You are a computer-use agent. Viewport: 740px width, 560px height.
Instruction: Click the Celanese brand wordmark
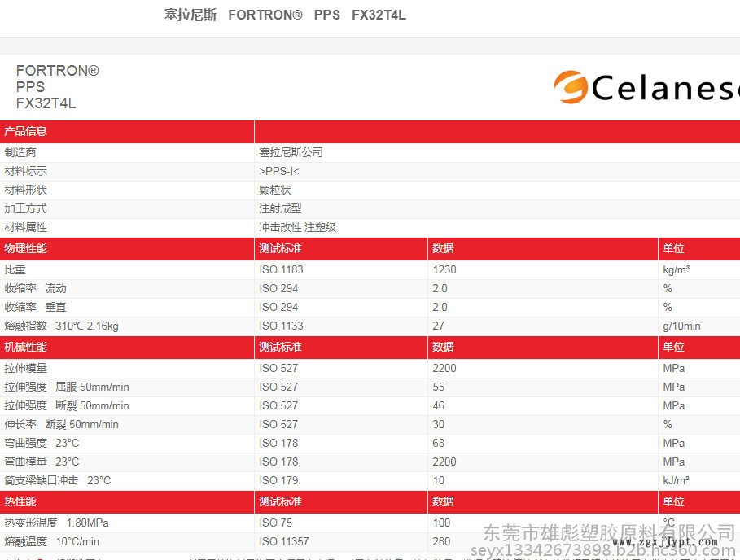coord(664,88)
